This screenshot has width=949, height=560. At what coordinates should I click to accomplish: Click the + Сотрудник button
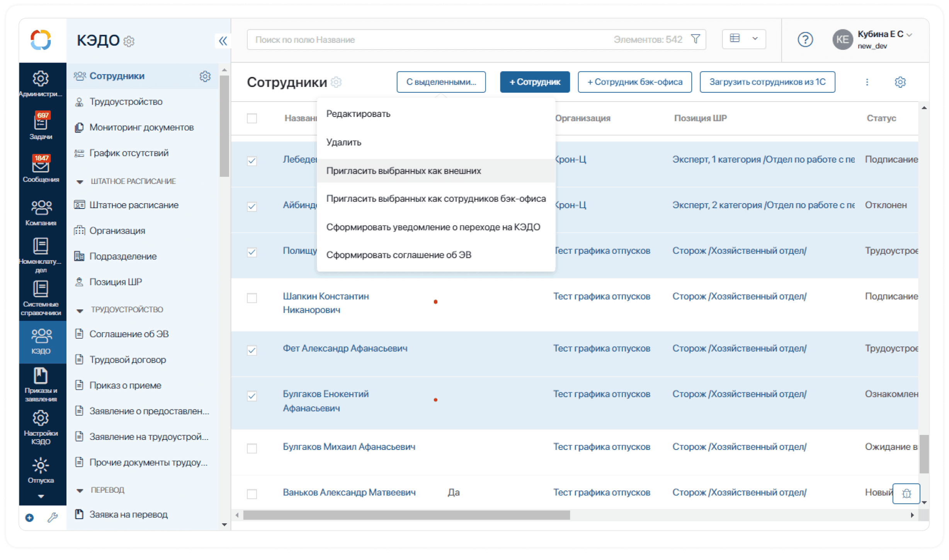(534, 81)
